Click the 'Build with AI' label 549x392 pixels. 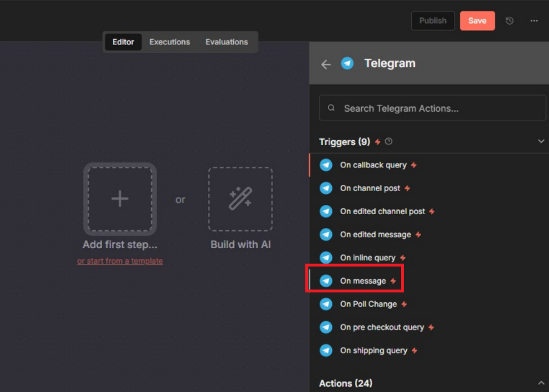tap(241, 244)
